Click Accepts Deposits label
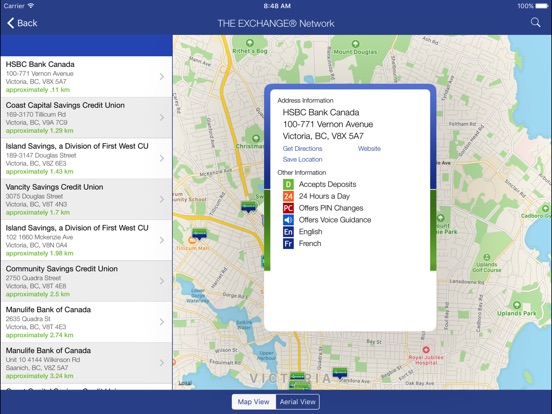Screen dimensions: 552x414 point(327,184)
